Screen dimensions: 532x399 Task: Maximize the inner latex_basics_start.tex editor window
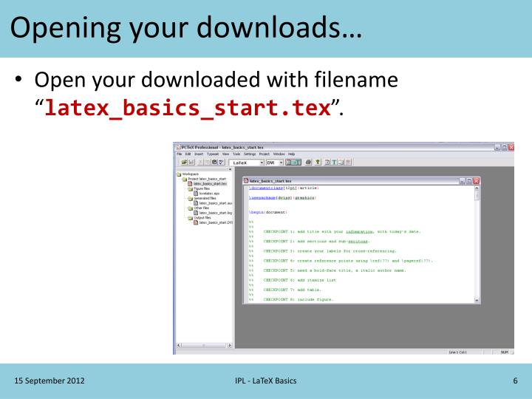[469, 181]
